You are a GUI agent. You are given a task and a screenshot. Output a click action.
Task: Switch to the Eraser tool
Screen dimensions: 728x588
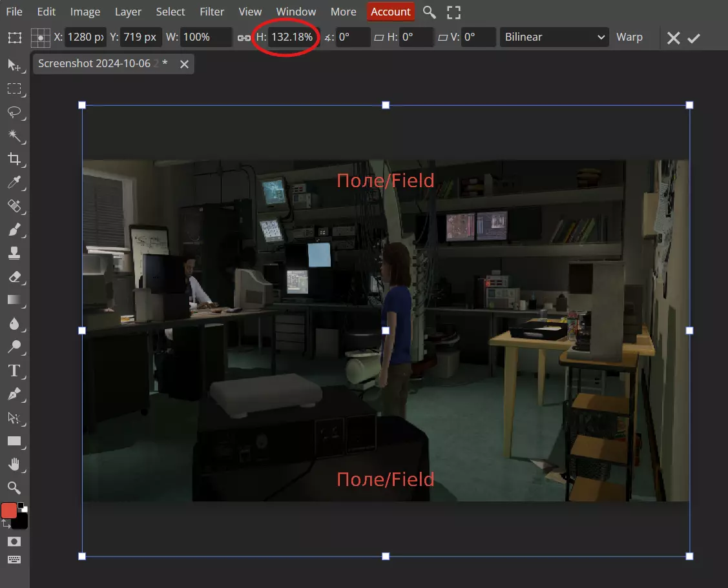14,276
